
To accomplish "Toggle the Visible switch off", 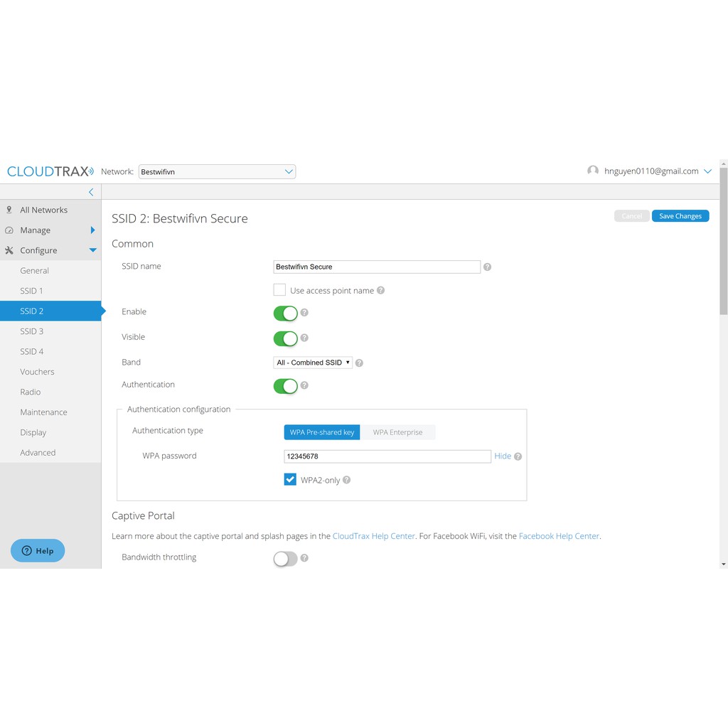I will coord(286,338).
